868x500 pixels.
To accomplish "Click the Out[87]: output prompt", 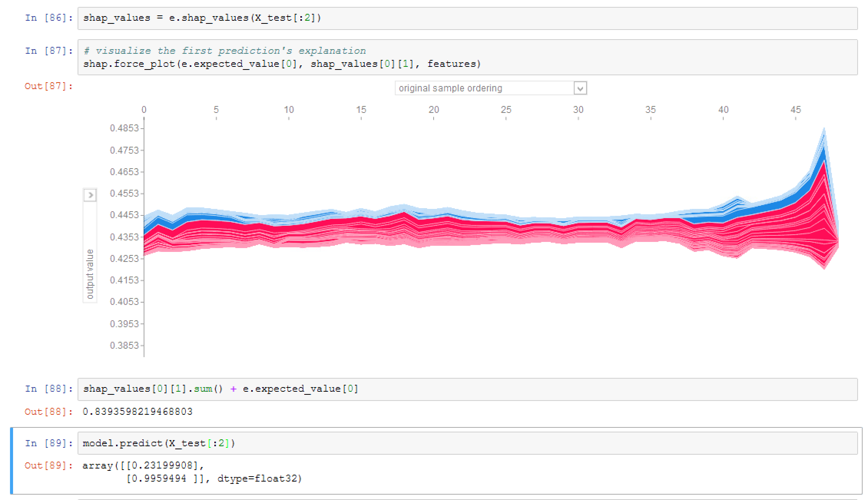I will point(49,86).
